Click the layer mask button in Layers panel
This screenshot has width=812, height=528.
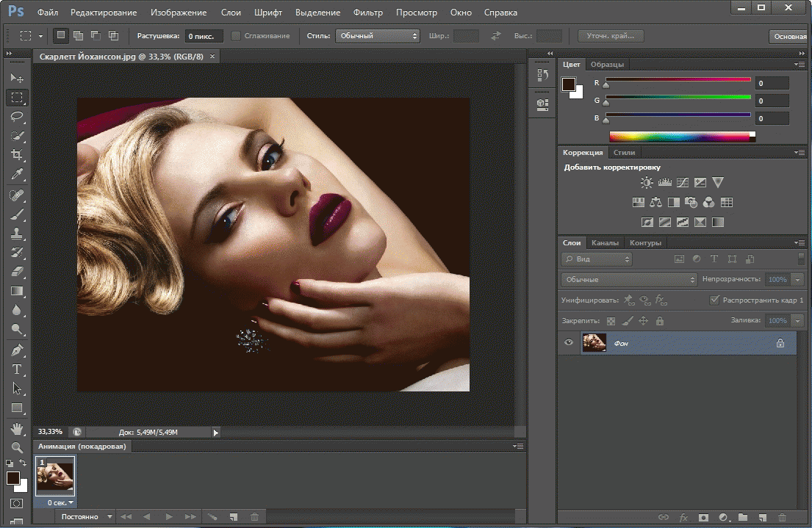703,518
